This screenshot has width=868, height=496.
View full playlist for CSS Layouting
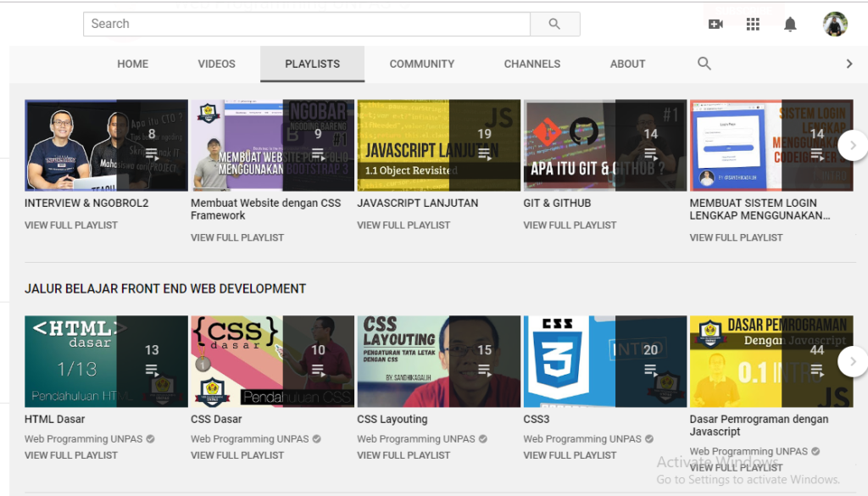403,455
